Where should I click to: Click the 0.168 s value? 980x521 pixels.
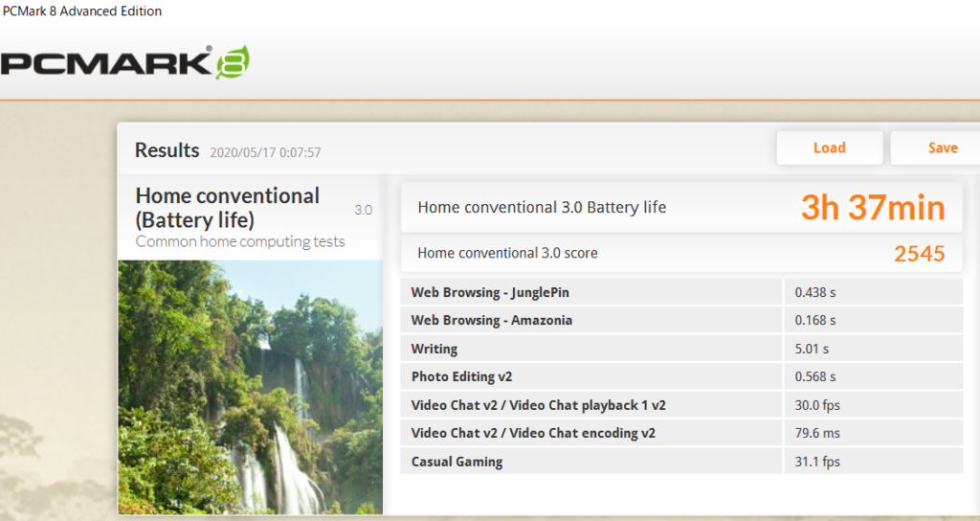pyautogui.click(x=815, y=320)
